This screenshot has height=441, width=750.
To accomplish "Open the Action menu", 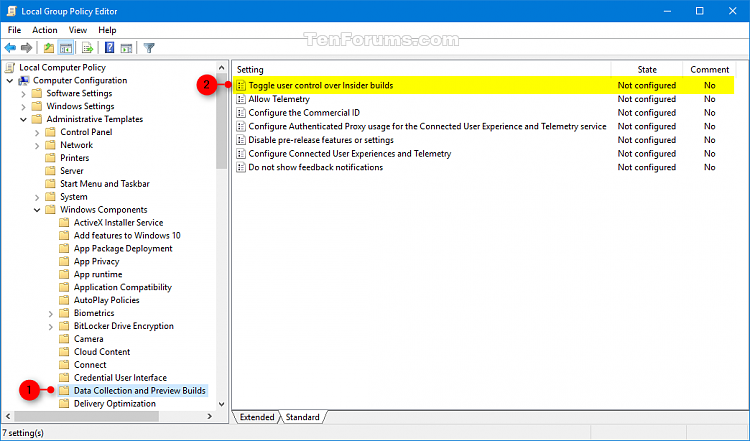I will pyautogui.click(x=44, y=30).
